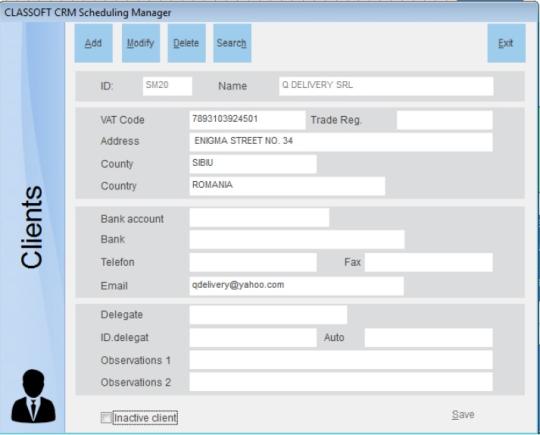540x435 pixels.
Task: Focus the Bank account input
Action: click(x=259, y=217)
